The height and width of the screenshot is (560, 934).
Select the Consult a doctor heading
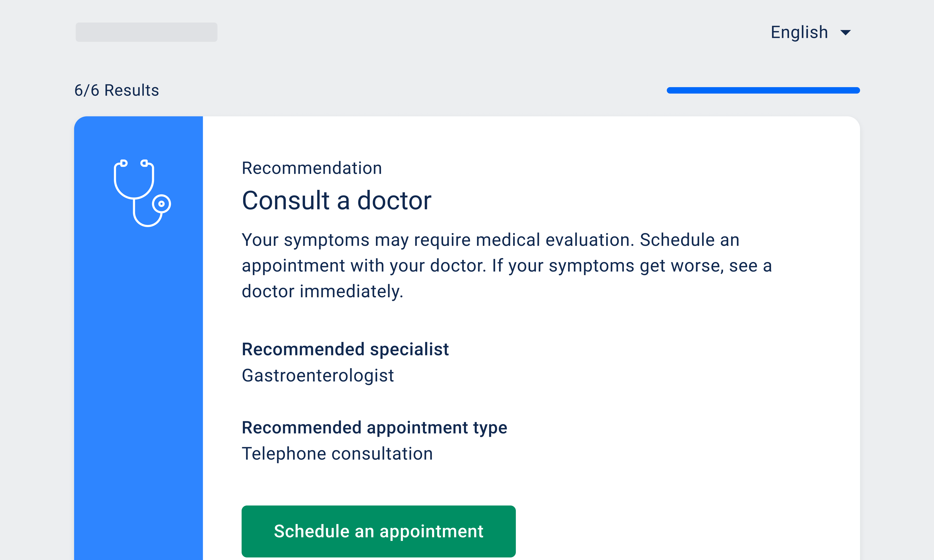point(336,200)
